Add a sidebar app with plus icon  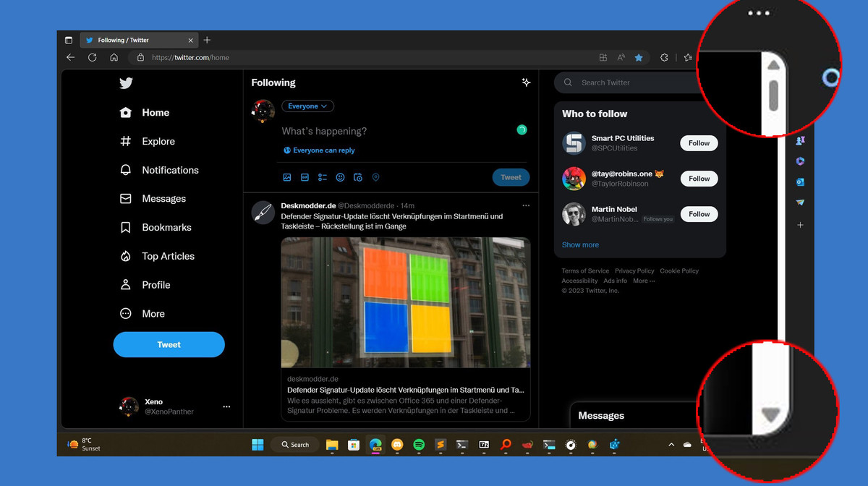point(800,226)
